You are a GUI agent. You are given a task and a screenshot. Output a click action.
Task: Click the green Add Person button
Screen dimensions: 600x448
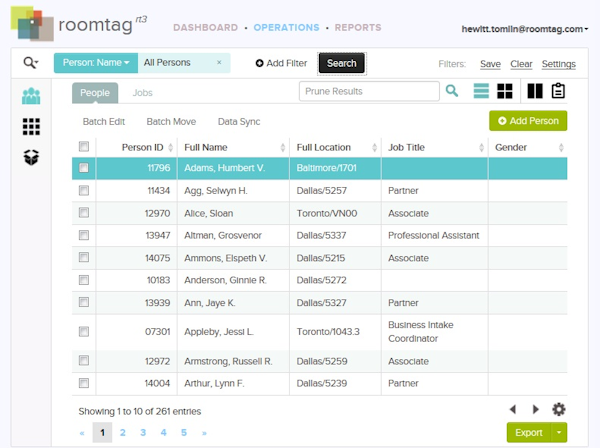tap(528, 121)
